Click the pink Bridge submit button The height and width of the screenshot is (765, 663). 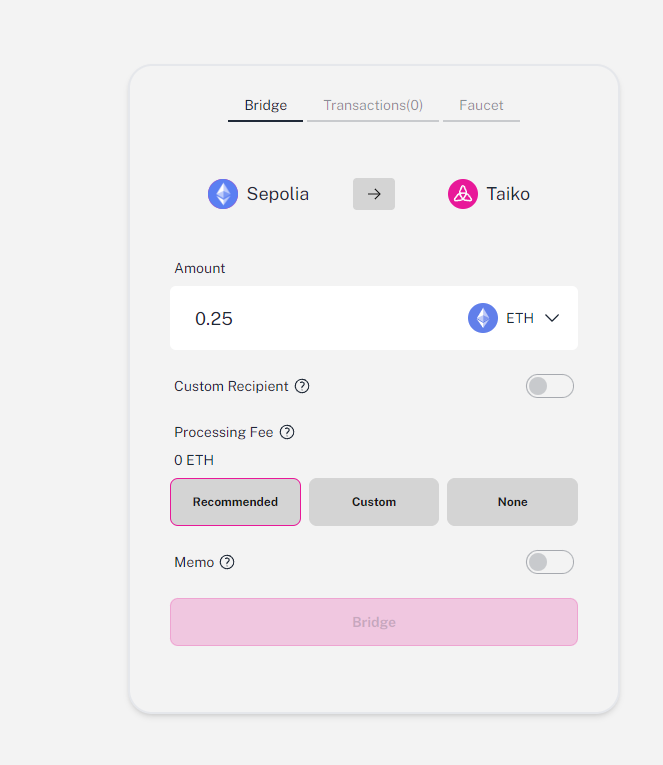tap(374, 622)
